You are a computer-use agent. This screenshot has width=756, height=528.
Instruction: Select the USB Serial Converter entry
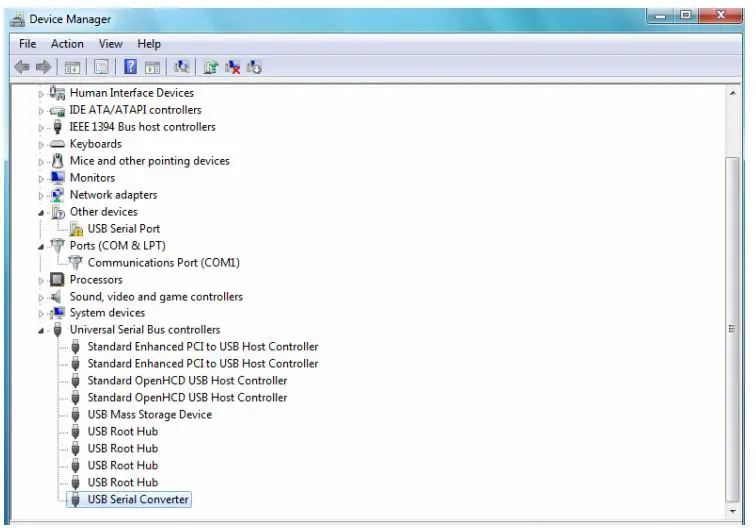click(138, 500)
